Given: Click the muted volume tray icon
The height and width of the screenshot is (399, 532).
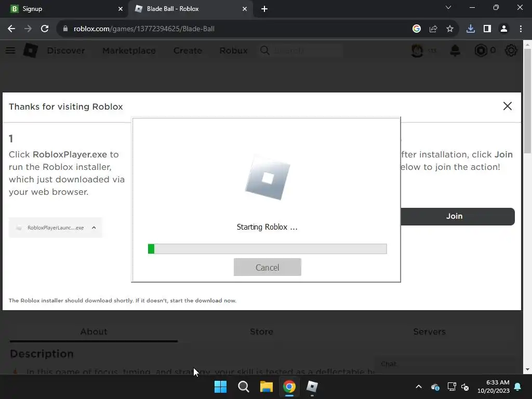Looking at the screenshot, I should tap(465, 387).
